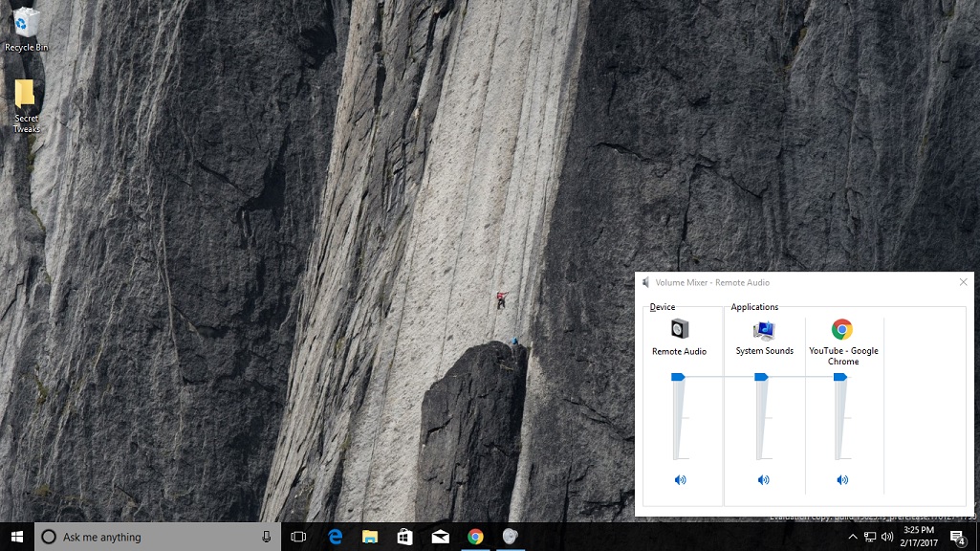Click the taskbar clock and date
The image size is (980, 551).
point(919,537)
